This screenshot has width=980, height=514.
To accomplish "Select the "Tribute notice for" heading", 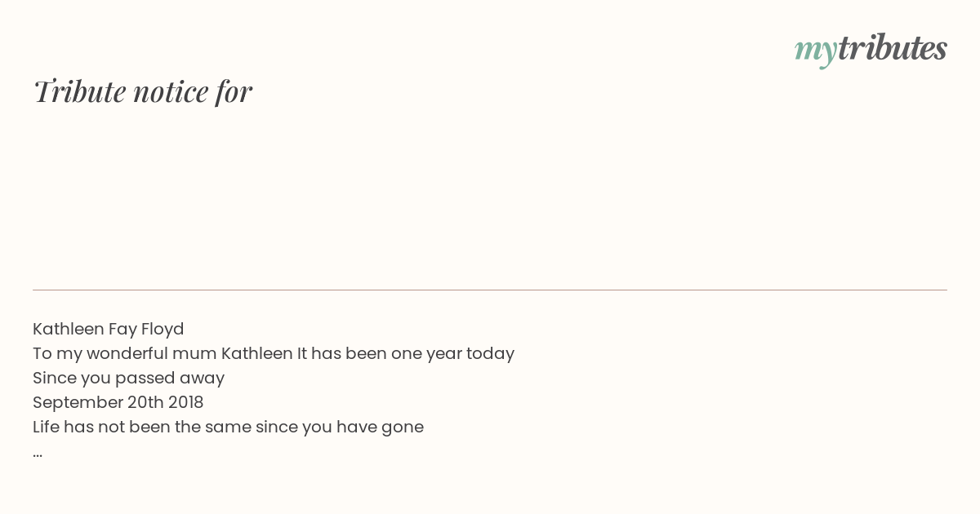I will pos(143,91).
